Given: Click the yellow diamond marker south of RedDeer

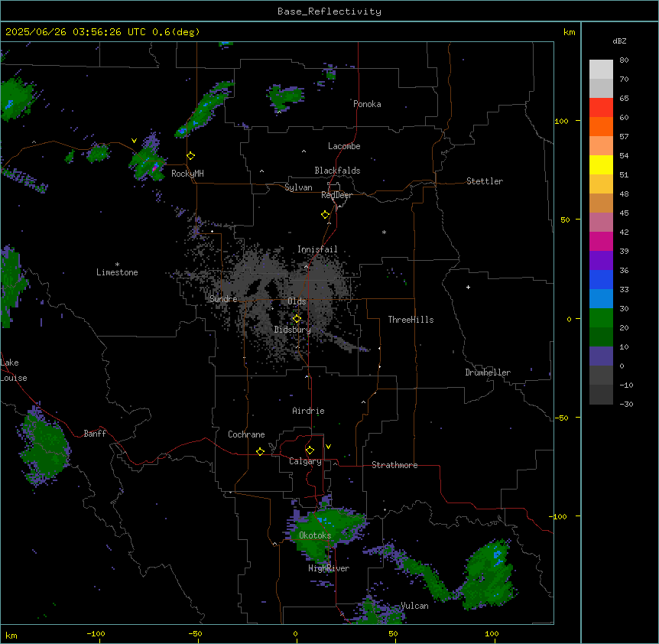Looking at the screenshot, I should [x=325, y=215].
